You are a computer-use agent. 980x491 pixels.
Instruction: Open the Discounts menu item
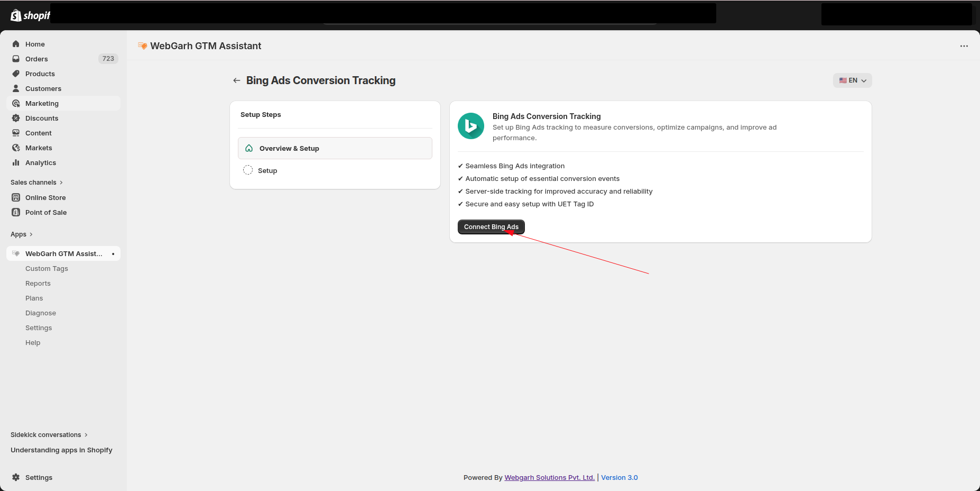click(63, 118)
